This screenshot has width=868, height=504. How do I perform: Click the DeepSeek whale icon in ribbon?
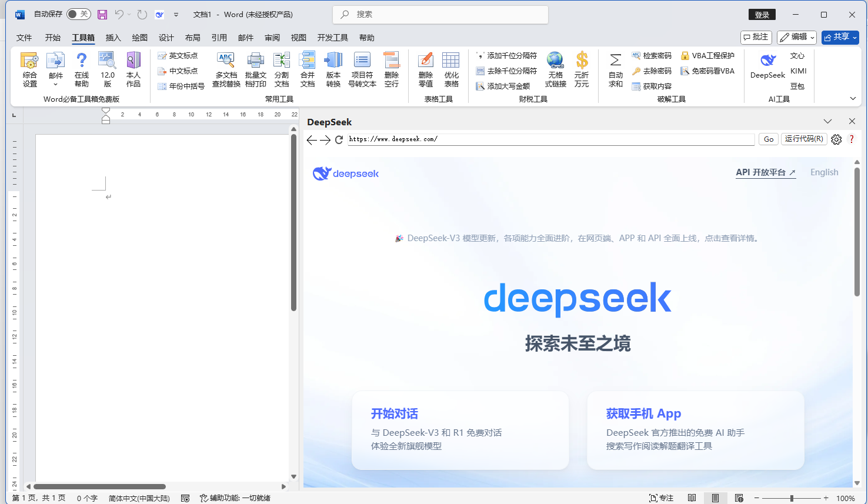[x=767, y=61]
